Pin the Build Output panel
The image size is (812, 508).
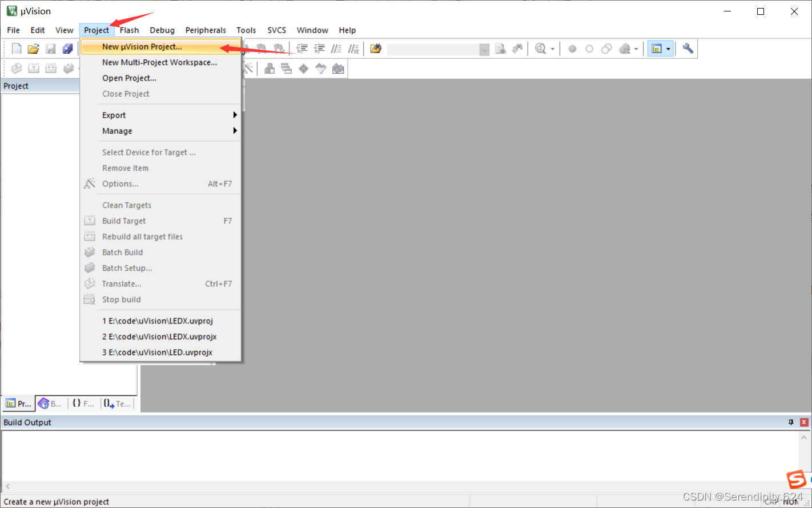point(791,422)
